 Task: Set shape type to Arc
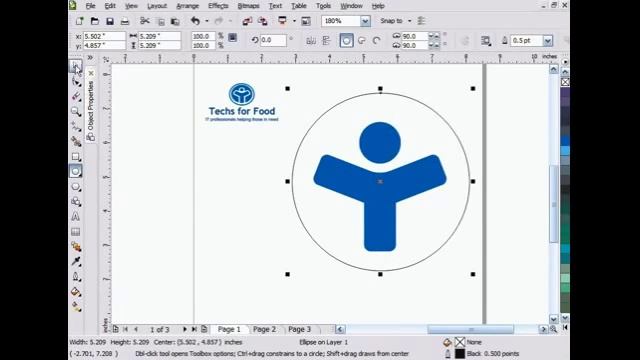pos(376,40)
